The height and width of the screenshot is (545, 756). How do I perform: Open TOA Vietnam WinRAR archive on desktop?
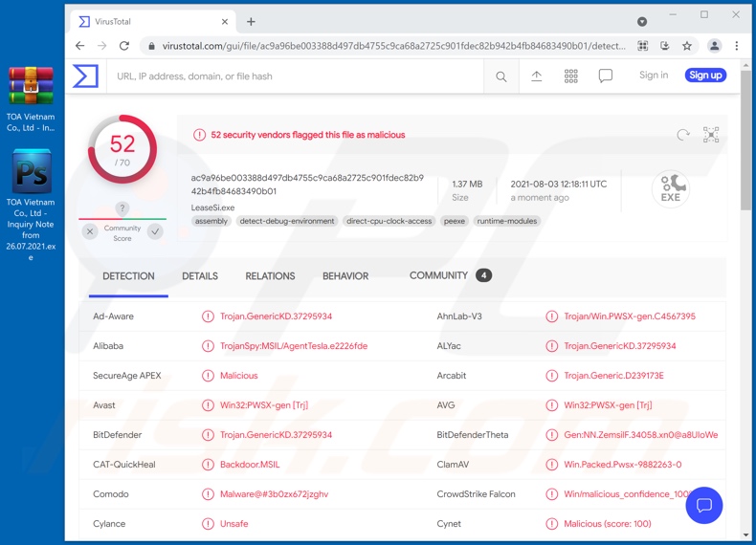(x=31, y=99)
